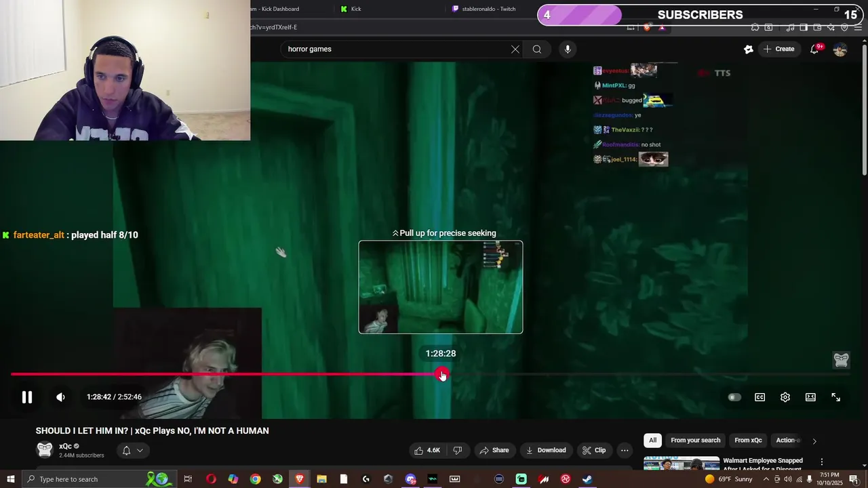
Task: Pause the YouTube video
Action: pos(27,397)
